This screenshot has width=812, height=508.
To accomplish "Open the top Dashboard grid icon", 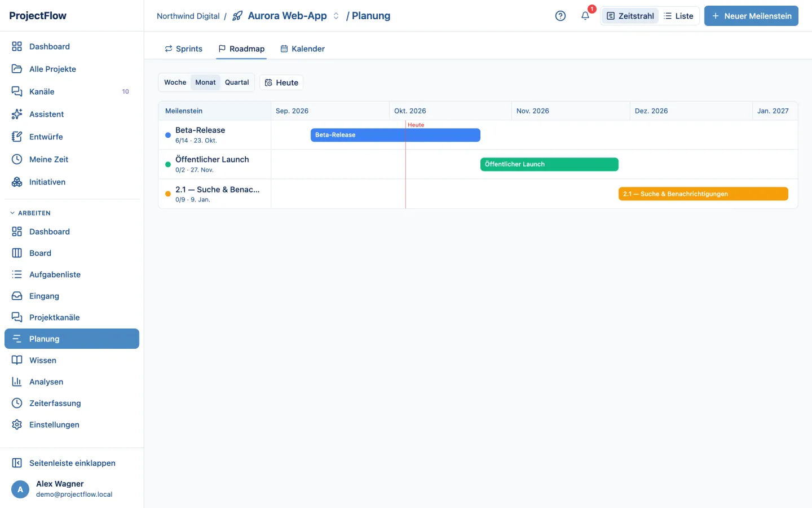I will (17, 46).
